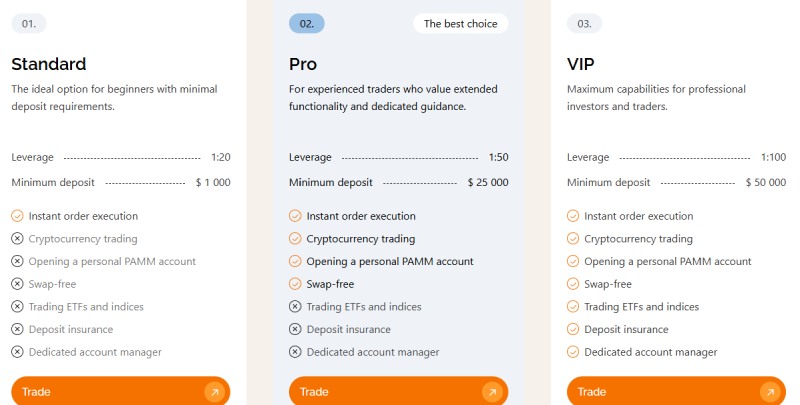Click the arrow icon on Pro Trade button
Image resolution: width=800 pixels, height=405 pixels.
pyautogui.click(x=492, y=392)
